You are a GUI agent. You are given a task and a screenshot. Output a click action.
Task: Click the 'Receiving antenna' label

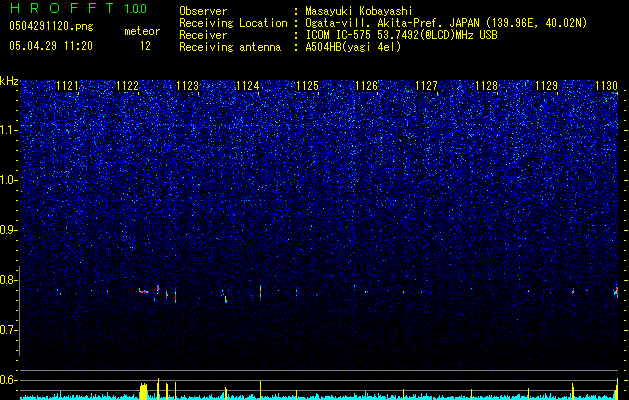230,47
